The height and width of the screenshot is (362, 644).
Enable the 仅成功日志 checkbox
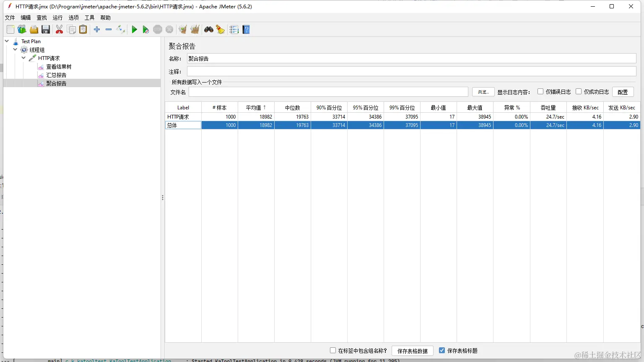point(579,91)
